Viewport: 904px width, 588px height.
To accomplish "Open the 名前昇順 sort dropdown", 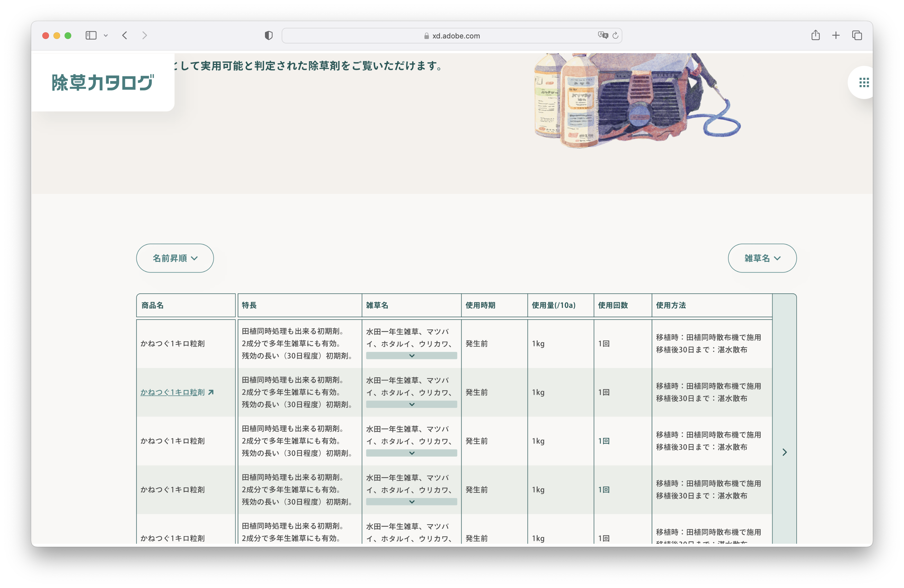I will pyautogui.click(x=175, y=258).
